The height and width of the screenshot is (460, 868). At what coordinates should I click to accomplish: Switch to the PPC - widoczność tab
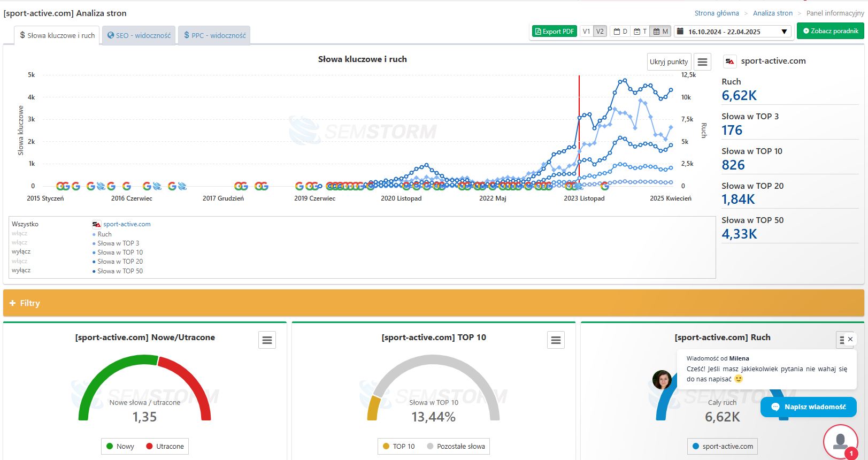pos(214,35)
